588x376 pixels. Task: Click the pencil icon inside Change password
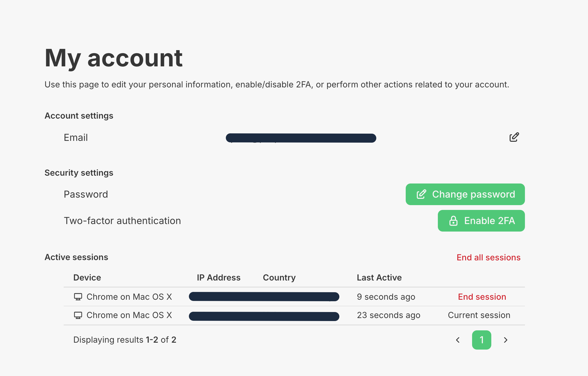tap(421, 194)
